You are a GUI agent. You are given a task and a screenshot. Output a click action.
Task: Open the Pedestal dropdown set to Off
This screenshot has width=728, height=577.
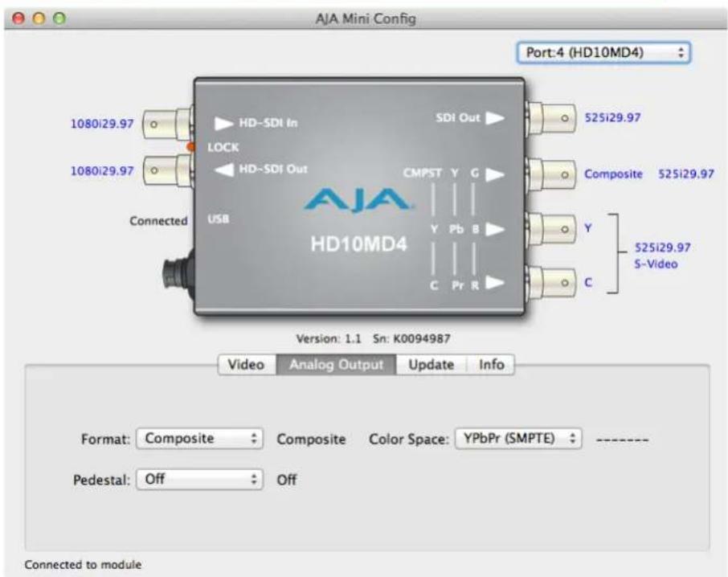pos(199,479)
